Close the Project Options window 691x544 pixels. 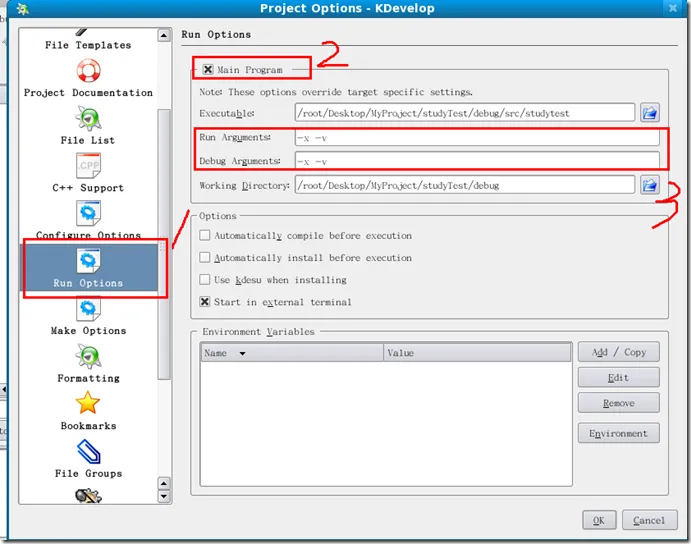pos(672,8)
